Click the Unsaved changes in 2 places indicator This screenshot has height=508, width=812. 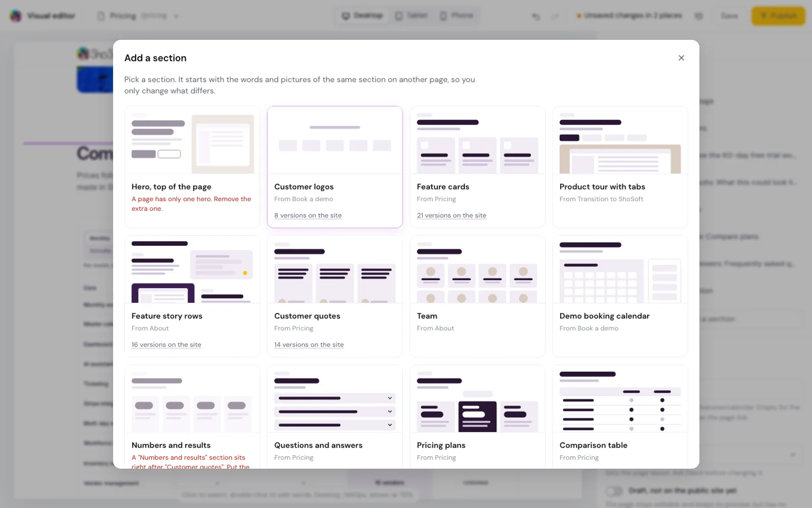pos(629,16)
